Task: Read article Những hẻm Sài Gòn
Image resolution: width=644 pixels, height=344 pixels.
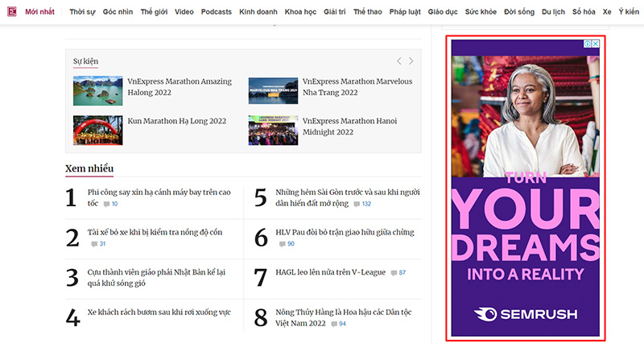Action: point(348,197)
